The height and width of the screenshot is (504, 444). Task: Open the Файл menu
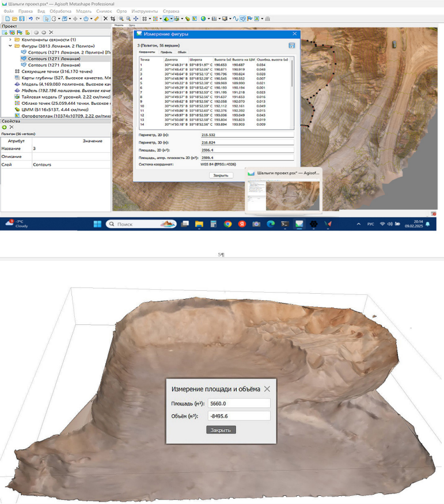pos(9,11)
